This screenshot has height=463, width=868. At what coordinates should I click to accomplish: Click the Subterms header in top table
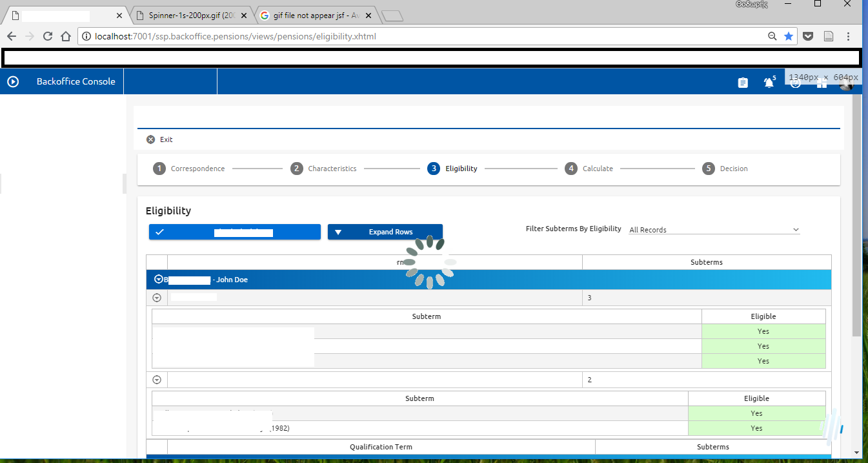(x=707, y=262)
